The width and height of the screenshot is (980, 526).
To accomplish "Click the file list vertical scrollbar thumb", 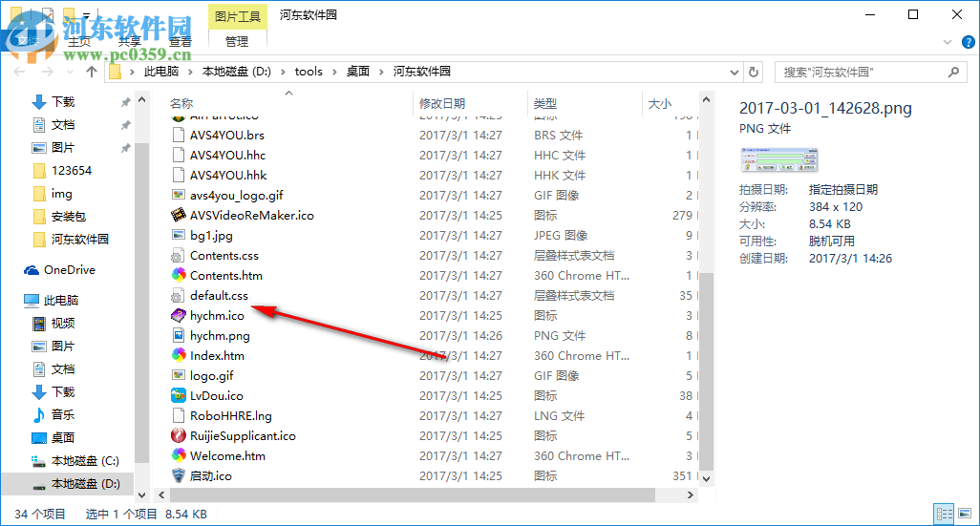I will (706, 371).
